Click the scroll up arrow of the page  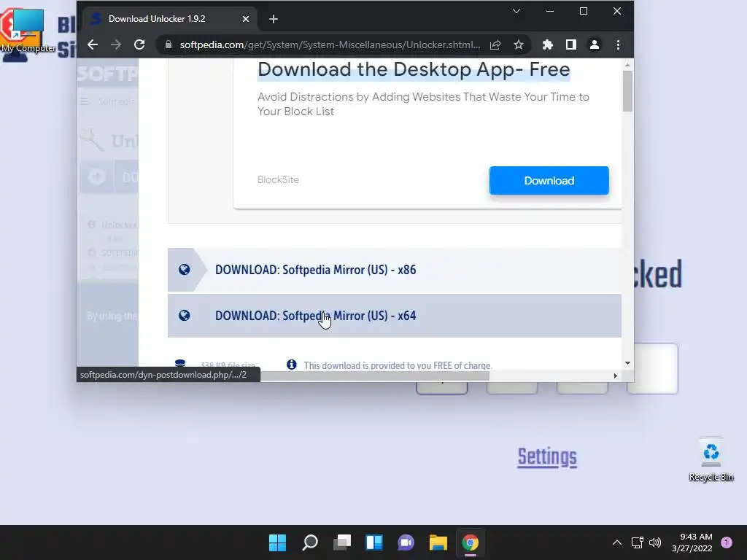pos(627,65)
